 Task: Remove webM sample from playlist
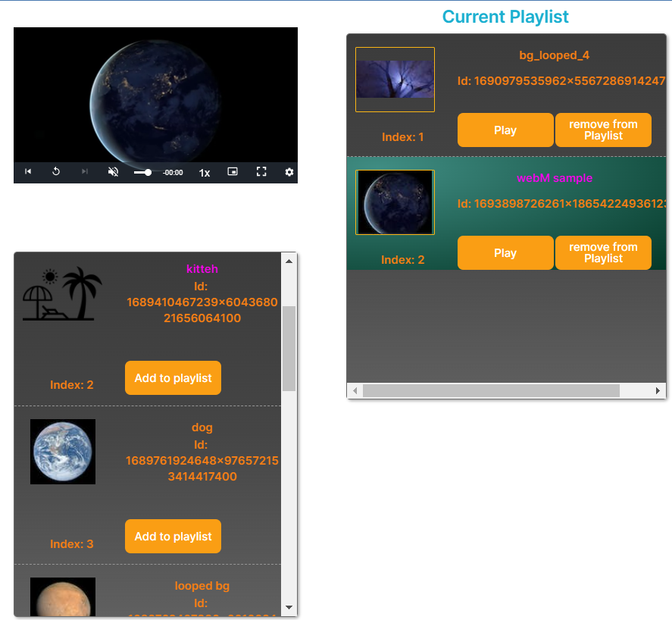[603, 252]
